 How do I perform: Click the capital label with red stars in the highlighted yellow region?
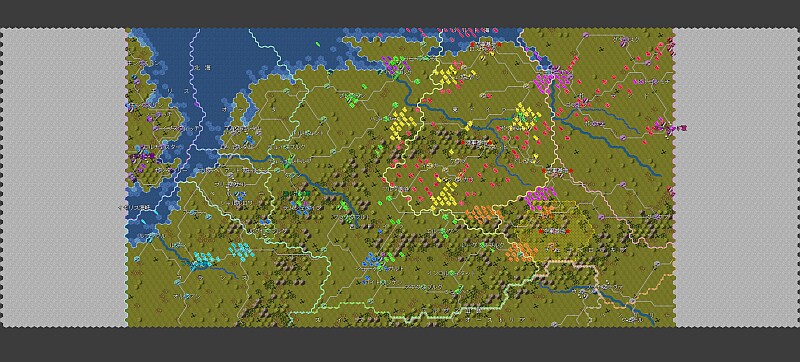coord(554,231)
